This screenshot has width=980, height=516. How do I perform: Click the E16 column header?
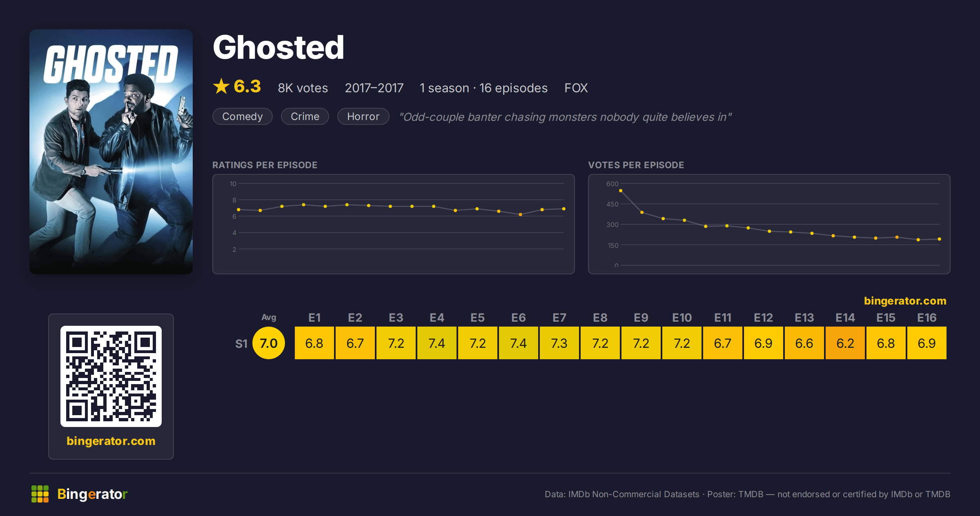point(927,318)
